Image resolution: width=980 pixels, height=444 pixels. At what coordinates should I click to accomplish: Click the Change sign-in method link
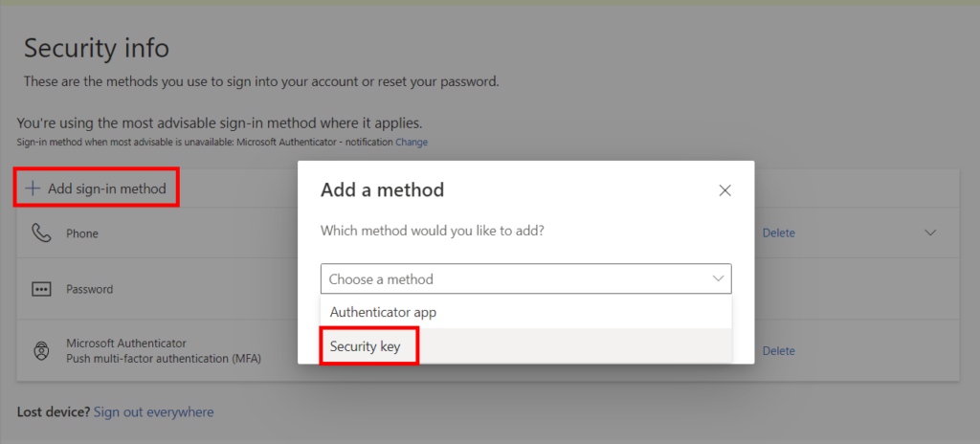412,142
